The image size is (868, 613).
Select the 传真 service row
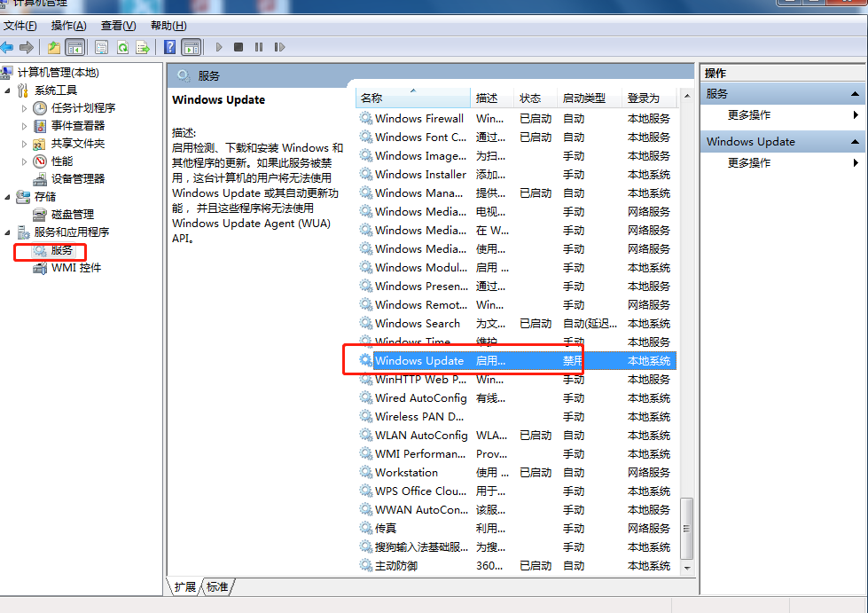point(517,528)
